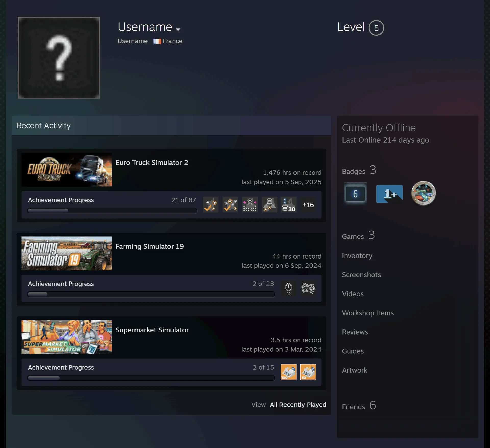Click Farming Simulator achievement progress bar
This screenshot has height=448, width=490.
[151, 294]
